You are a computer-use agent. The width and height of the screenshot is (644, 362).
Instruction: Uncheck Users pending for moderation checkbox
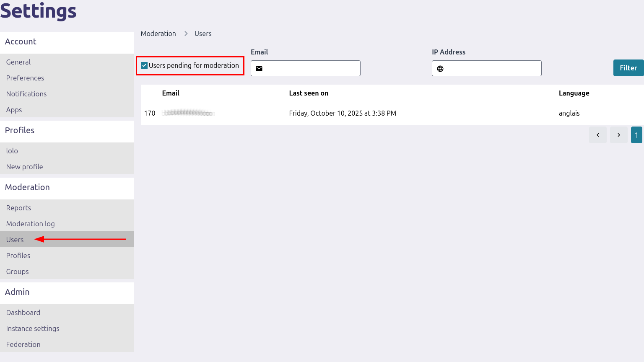(x=144, y=65)
